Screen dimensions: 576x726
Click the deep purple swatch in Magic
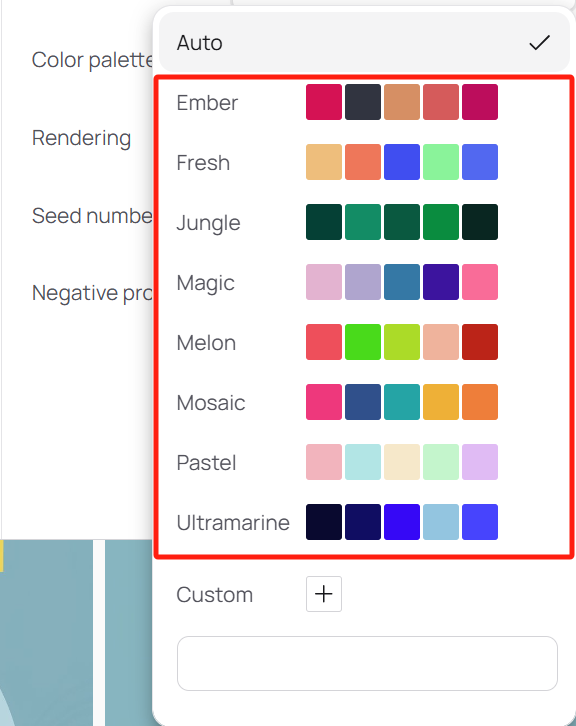click(441, 282)
